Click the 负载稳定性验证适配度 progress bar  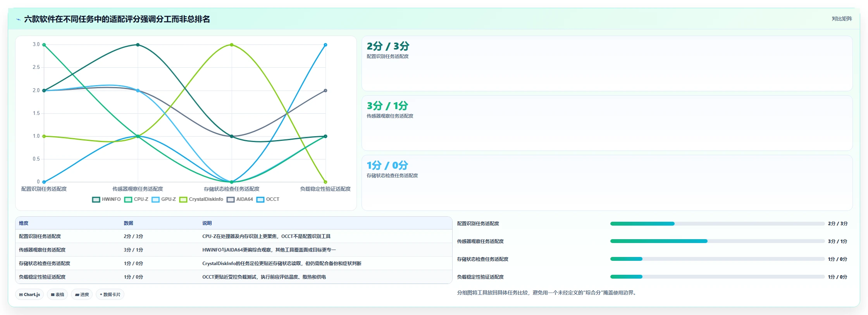pyautogui.click(x=717, y=277)
